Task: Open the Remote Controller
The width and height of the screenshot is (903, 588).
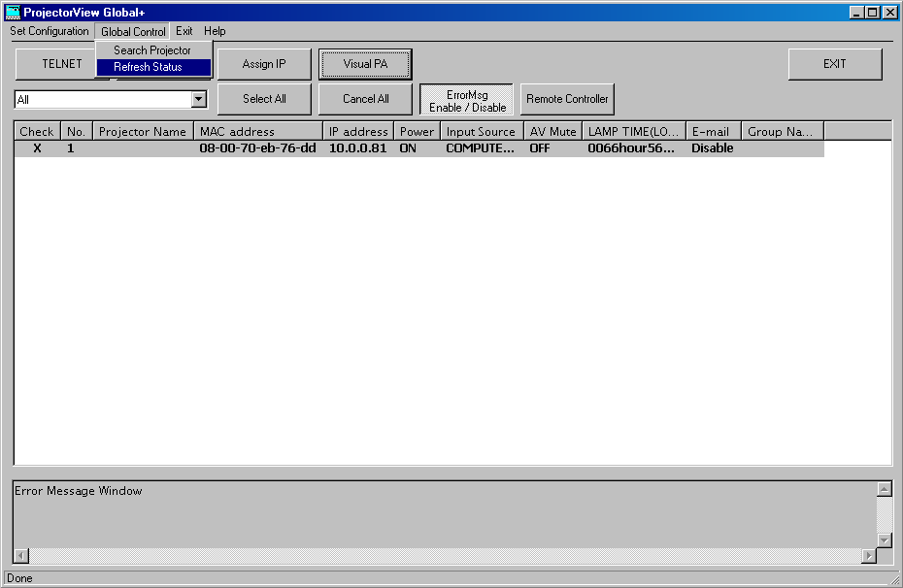Action: pos(567,99)
